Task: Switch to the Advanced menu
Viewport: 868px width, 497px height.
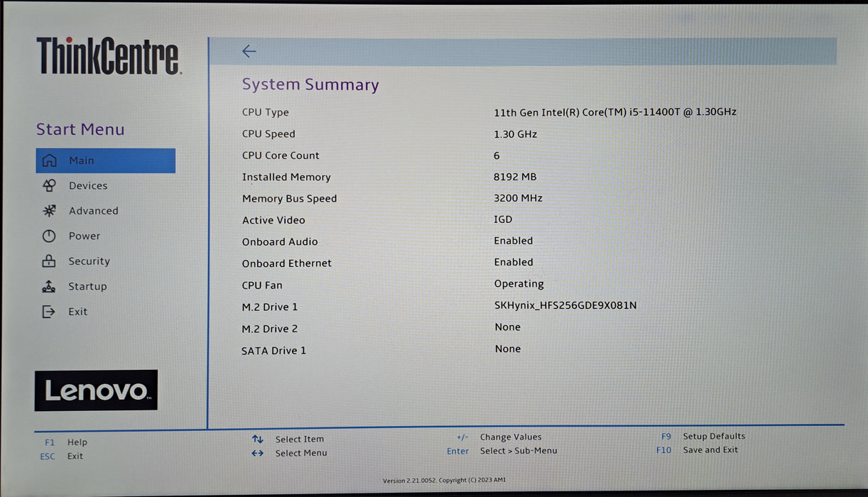Action: coord(94,211)
